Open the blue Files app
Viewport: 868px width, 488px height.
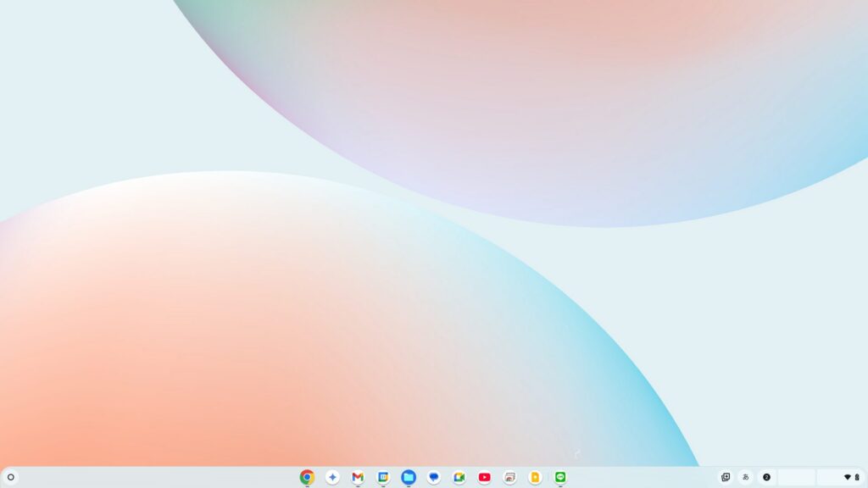pos(409,477)
